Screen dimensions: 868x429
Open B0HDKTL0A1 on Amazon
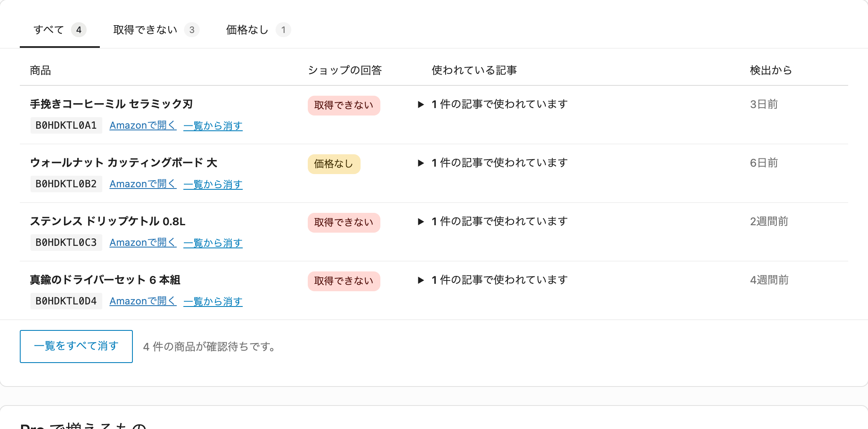point(143,125)
